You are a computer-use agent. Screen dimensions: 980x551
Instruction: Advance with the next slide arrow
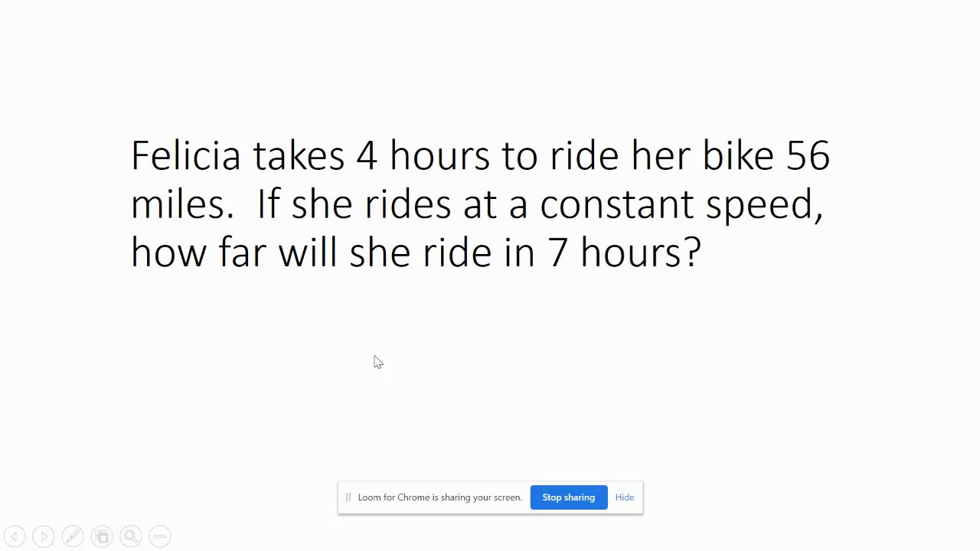click(44, 536)
